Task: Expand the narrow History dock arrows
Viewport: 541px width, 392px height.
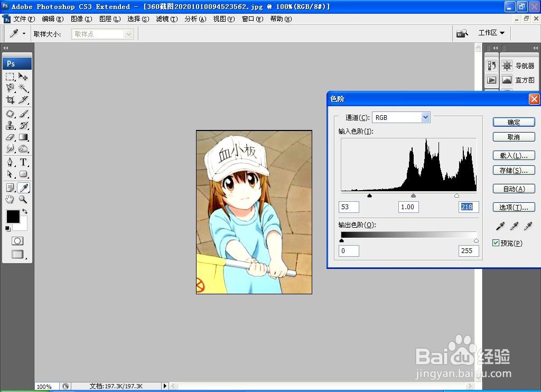Action: pyautogui.click(x=495, y=48)
